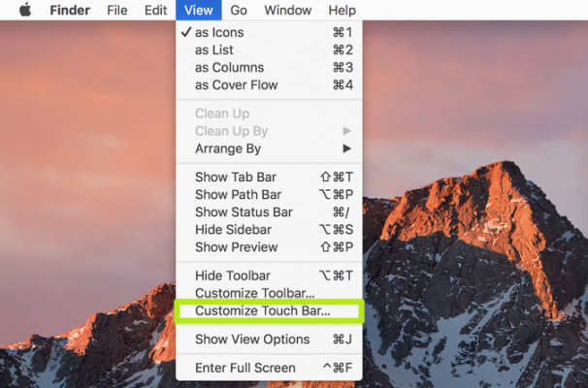The height and width of the screenshot is (388, 588).
Task: Open the Help menu
Action: [x=342, y=10]
